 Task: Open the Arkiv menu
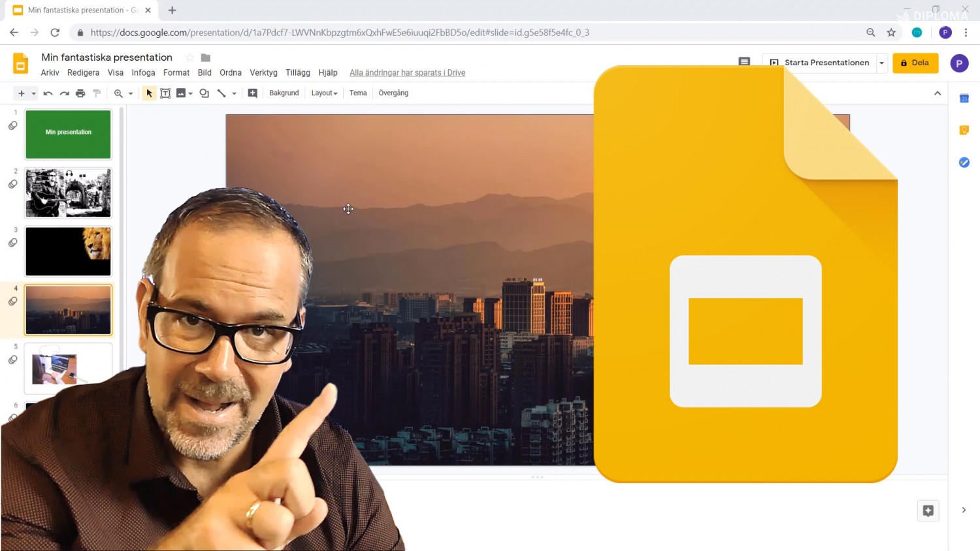(x=50, y=72)
